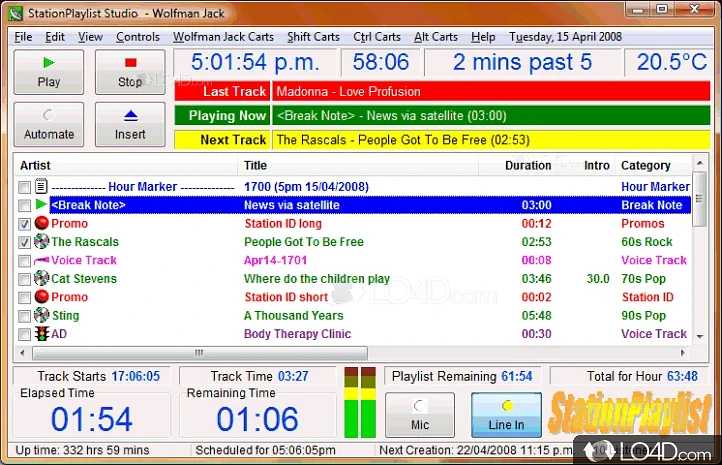This screenshot has width=722, height=465.
Task: Sort by the Duration column header
Action: click(517, 165)
